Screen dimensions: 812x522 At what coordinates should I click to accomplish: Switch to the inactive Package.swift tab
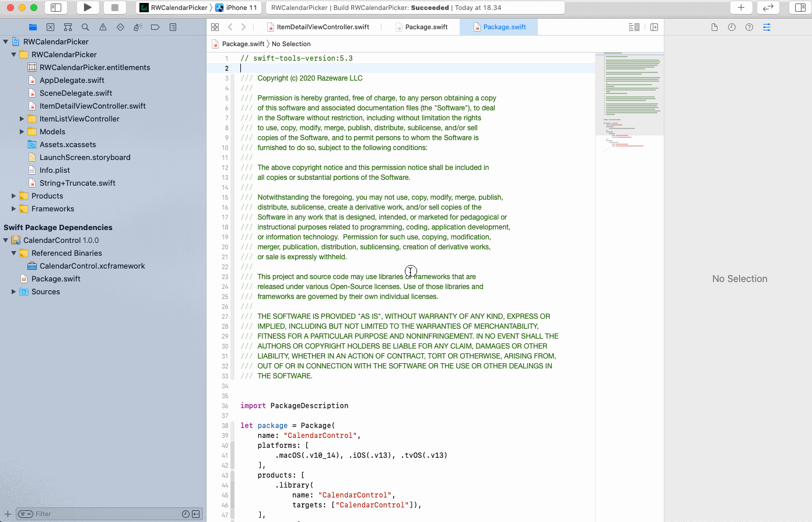pos(421,27)
